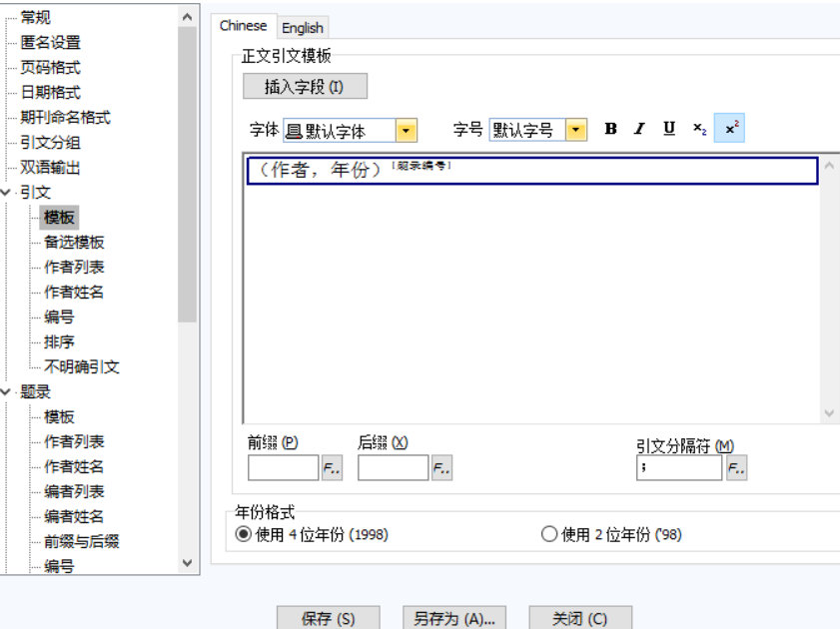Click the 前缀 input field
This screenshot has height=629, width=840.
tap(283, 468)
